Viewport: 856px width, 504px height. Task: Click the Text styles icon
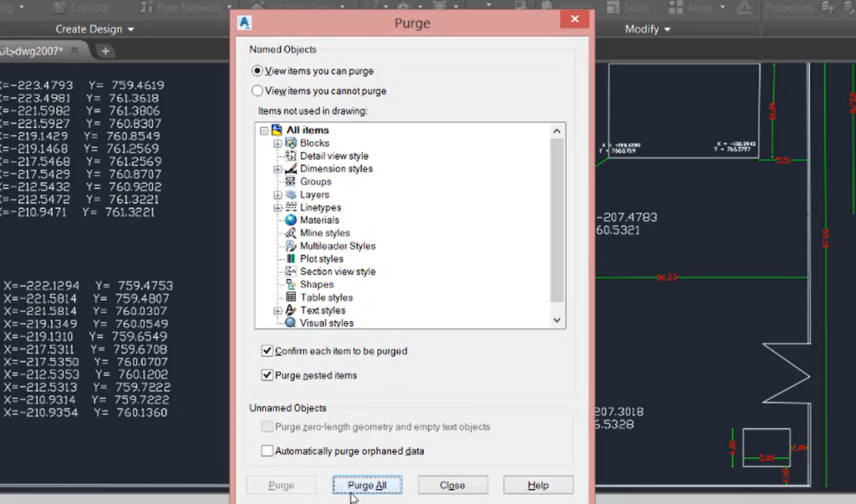[291, 310]
